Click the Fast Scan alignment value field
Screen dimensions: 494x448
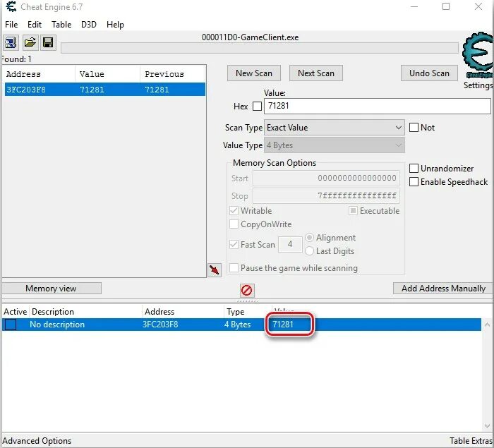point(290,244)
